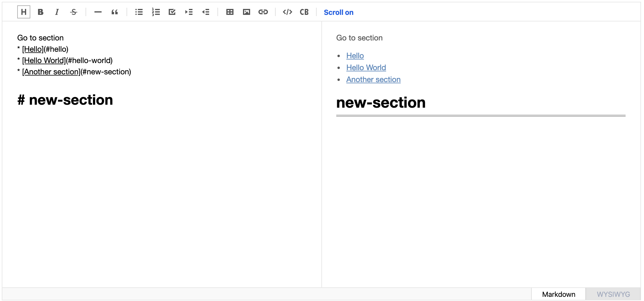Insert inline code formatting

287,12
